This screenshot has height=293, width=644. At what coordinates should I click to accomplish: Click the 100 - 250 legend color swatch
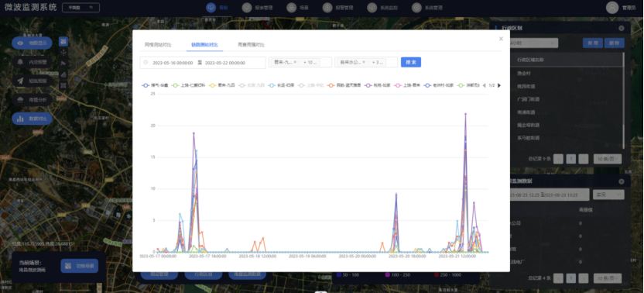pos(388,275)
